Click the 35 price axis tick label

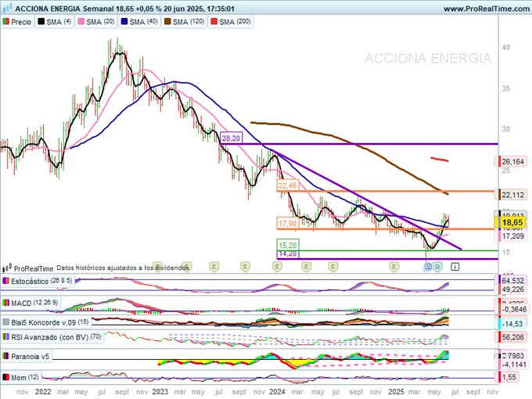pyautogui.click(x=506, y=88)
